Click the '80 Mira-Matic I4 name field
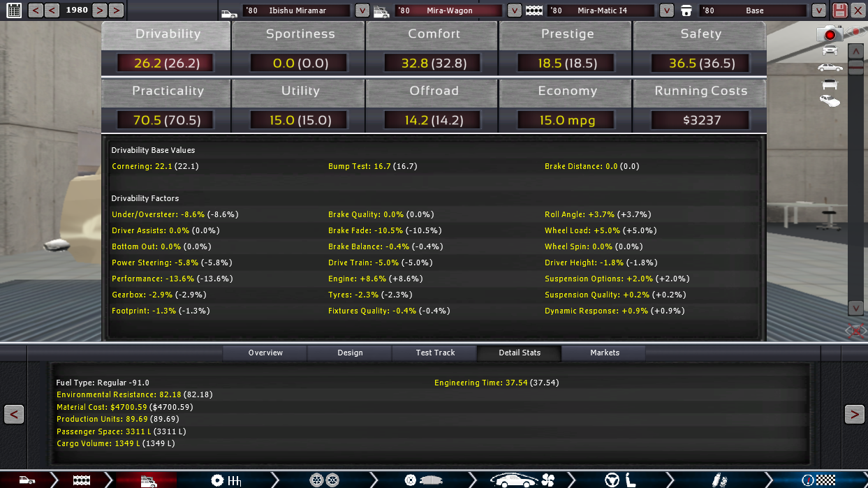 [x=601, y=10]
